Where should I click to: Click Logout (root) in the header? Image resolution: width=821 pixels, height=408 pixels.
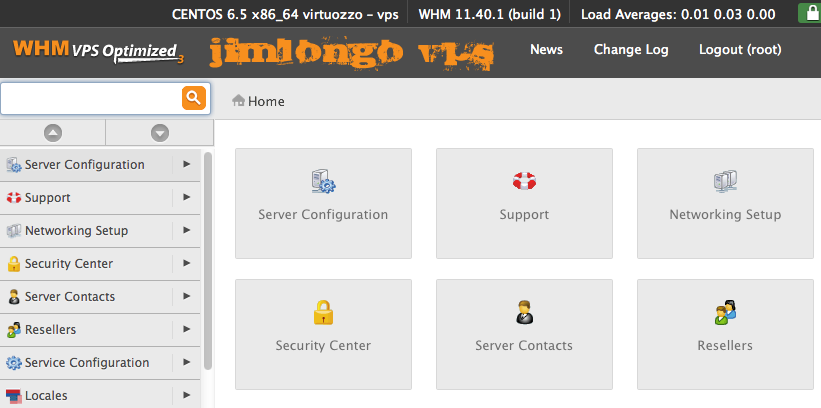point(740,50)
